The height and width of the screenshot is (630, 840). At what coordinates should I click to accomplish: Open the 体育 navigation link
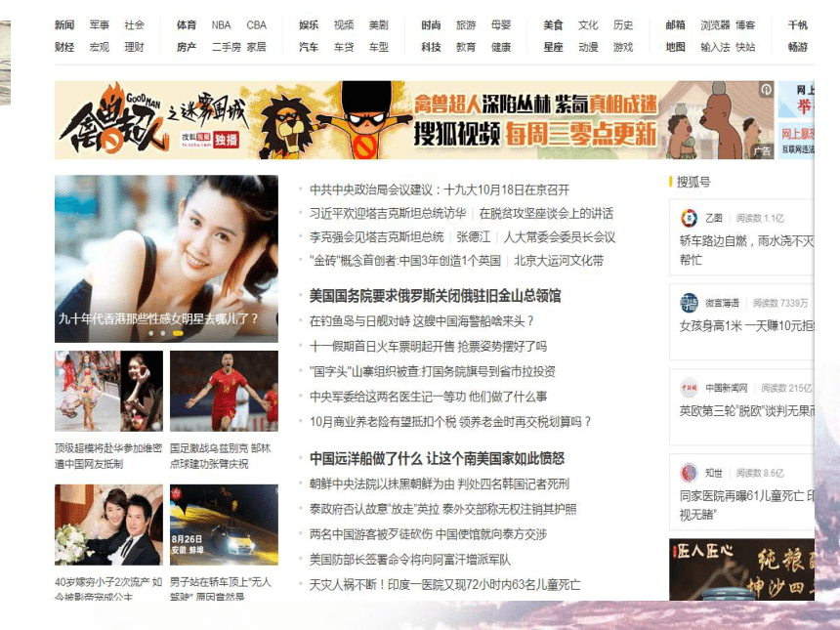click(x=187, y=25)
